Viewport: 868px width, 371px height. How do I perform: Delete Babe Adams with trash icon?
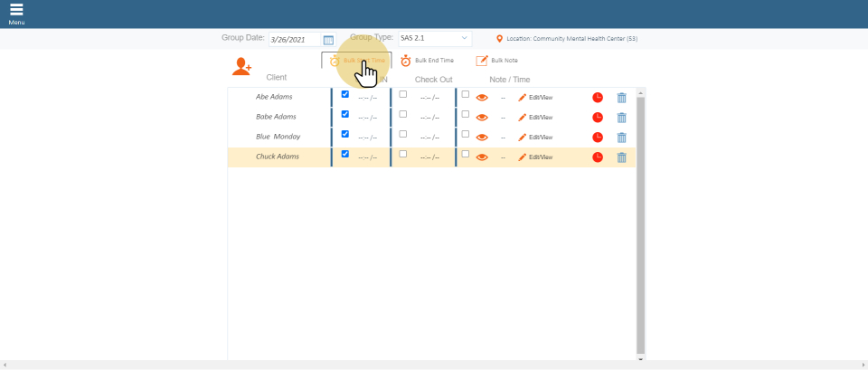point(621,118)
